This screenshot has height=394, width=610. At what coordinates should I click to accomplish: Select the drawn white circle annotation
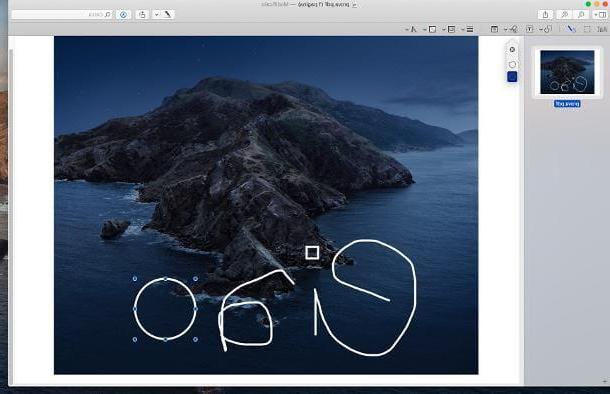click(x=165, y=309)
